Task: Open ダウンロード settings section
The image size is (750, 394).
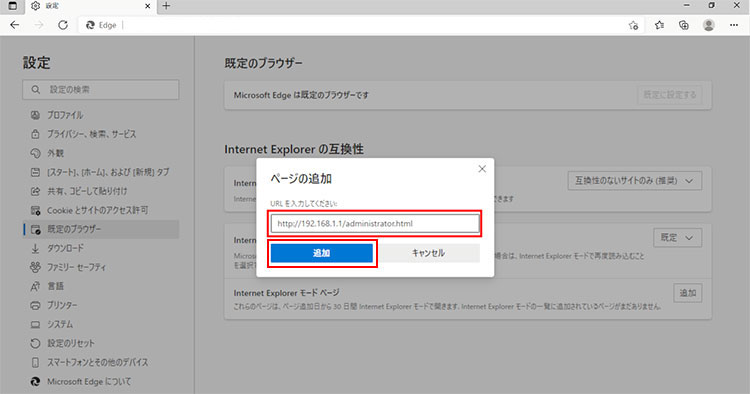Action: pyautogui.click(x=100, y=248)
